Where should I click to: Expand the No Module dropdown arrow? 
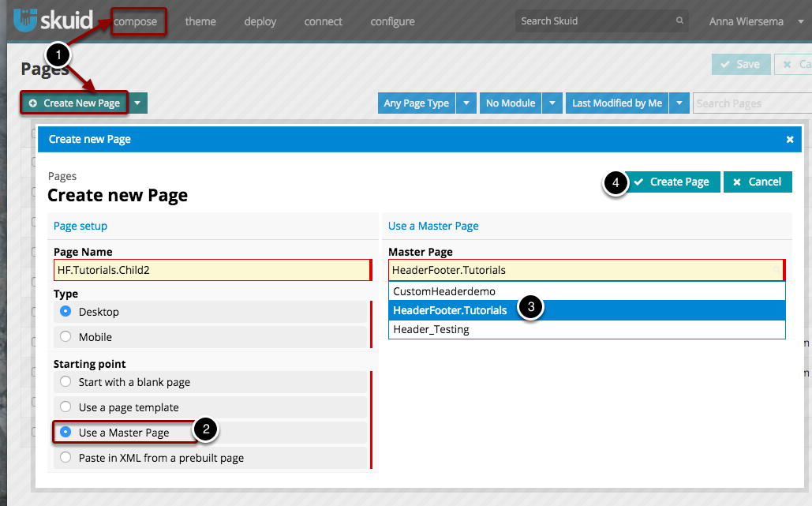552,103
